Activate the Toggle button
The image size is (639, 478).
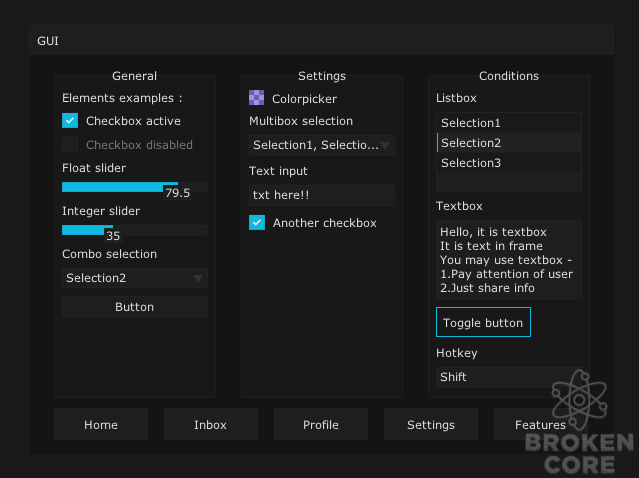point(483,322)
